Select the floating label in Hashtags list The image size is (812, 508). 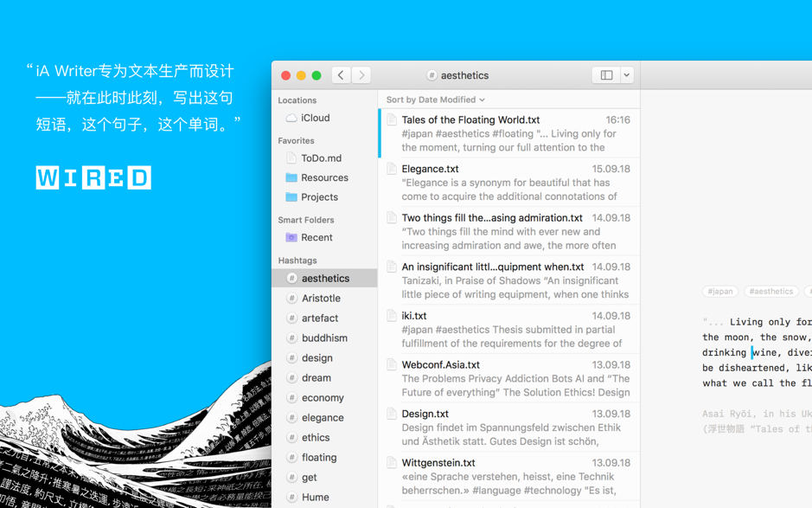319,457
